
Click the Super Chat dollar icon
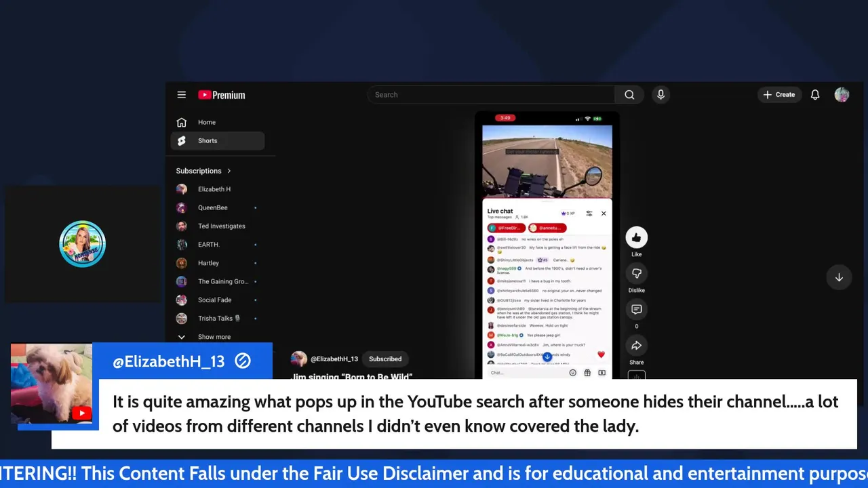(601, 373)
